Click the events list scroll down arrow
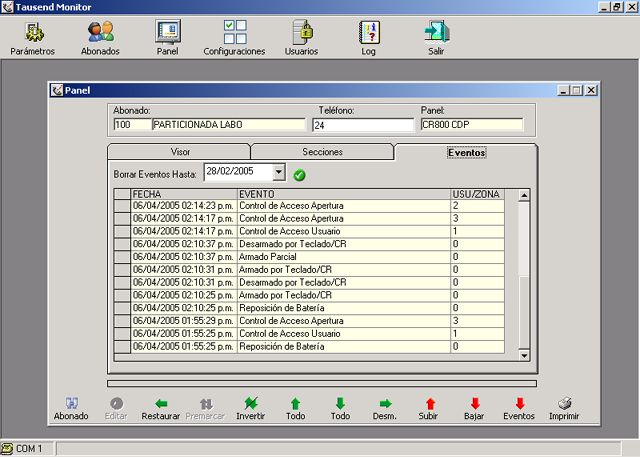This screenshot has height=457, width=640. [524, 355]
